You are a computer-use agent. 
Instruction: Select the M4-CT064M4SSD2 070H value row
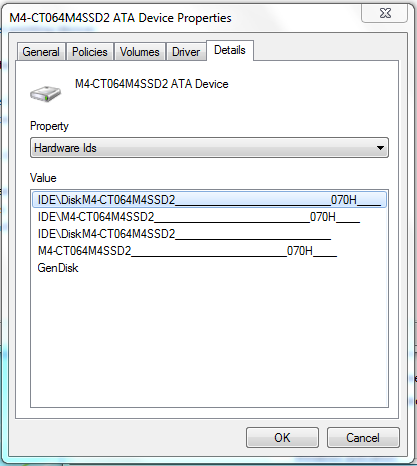(187, 251)
